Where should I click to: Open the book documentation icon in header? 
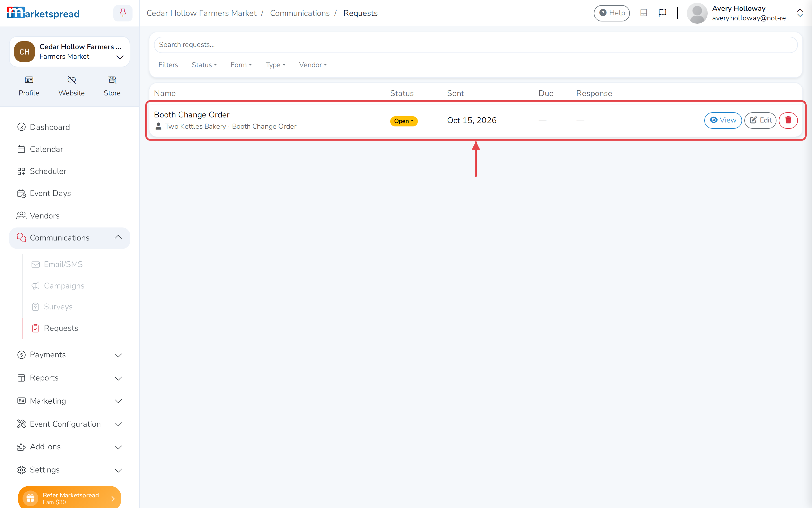point(643,13)
